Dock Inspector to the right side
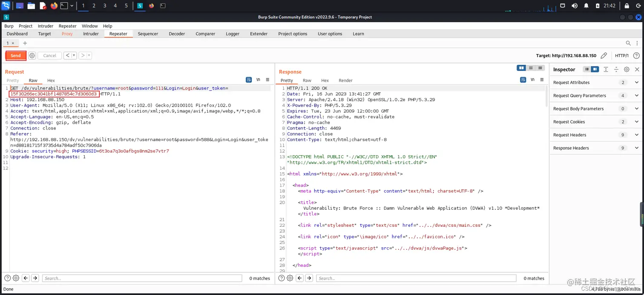 (595, 69)
